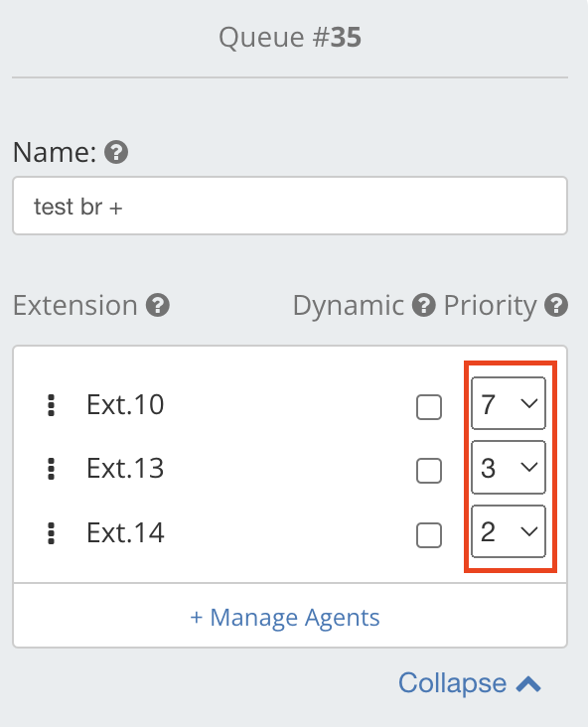
Task: Click the drag handle dots for Ext.10
Action: pyautogui.click(x=52, y=405)
